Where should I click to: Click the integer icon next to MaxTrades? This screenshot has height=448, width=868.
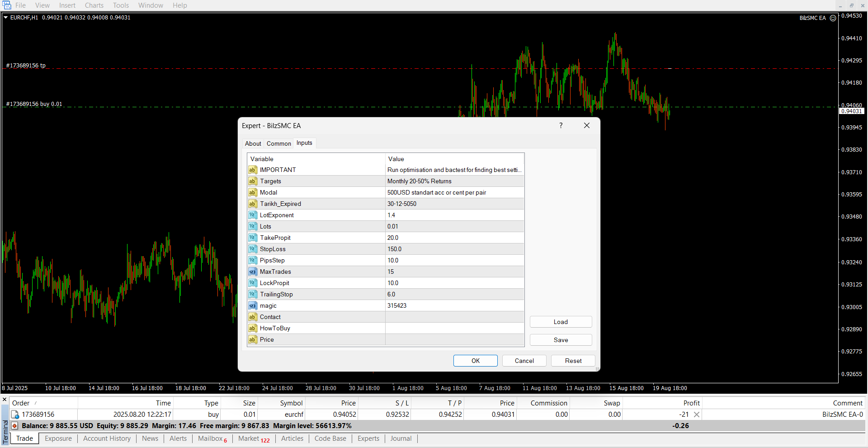[x=252, y=272]
